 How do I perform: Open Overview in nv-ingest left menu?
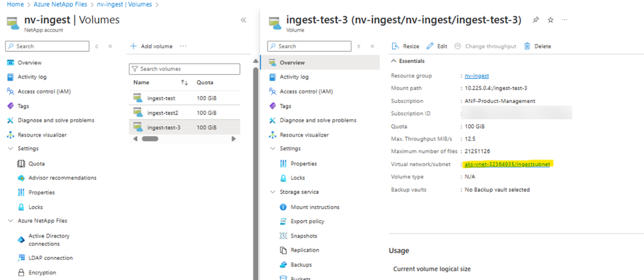pyautogui.click(x=29, y=62)
